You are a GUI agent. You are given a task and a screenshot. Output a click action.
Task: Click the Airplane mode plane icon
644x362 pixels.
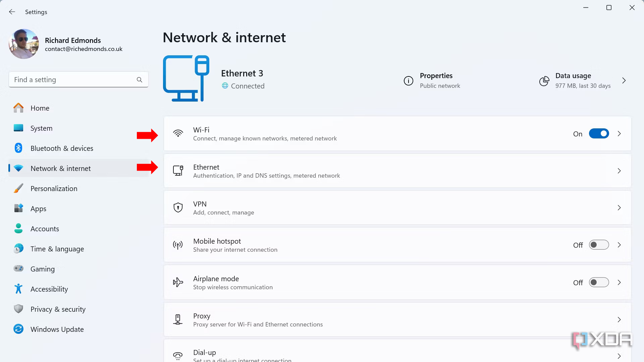[178, 283]
